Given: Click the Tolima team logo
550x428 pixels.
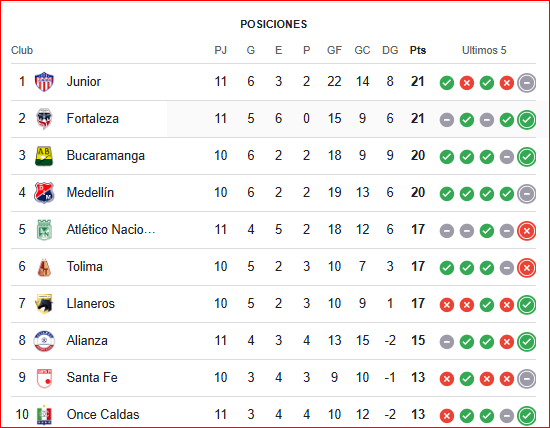Looking at the screenshot, I should pyautogui.click(x=44, y=267).
